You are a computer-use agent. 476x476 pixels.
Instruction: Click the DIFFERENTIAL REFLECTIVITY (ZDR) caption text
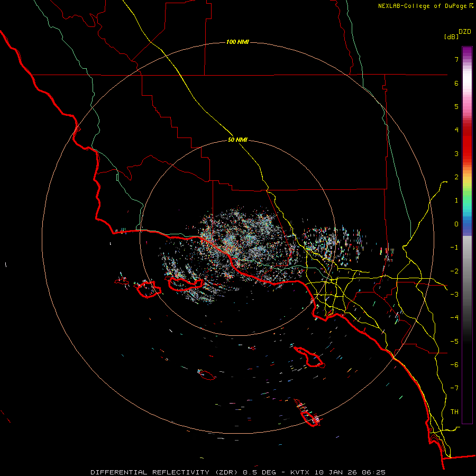click(x=165, y=472)
